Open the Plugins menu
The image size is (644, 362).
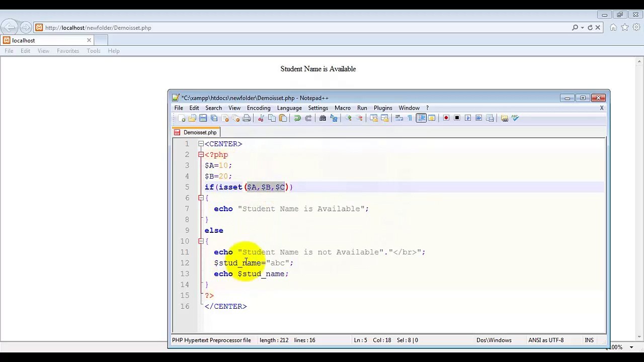click(x=383, y=108)
